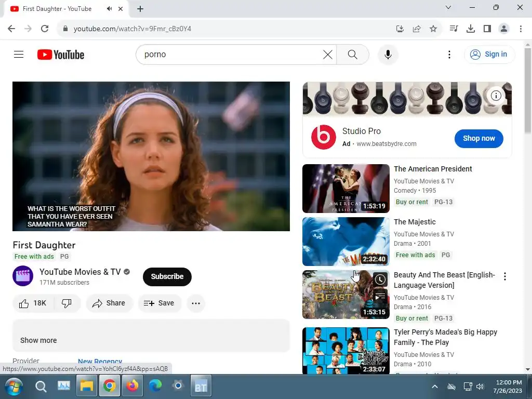Image resolution: width=532 pixels, height=399 pixels.
Task: Go forward in browser history
Action: (x=28, y=29)
